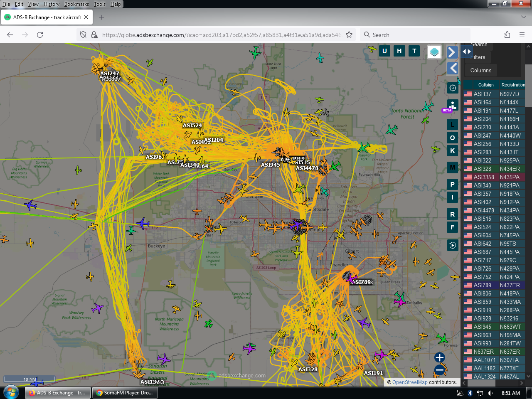
Task: Open the Windows Start menu
Action: point(11,393)
